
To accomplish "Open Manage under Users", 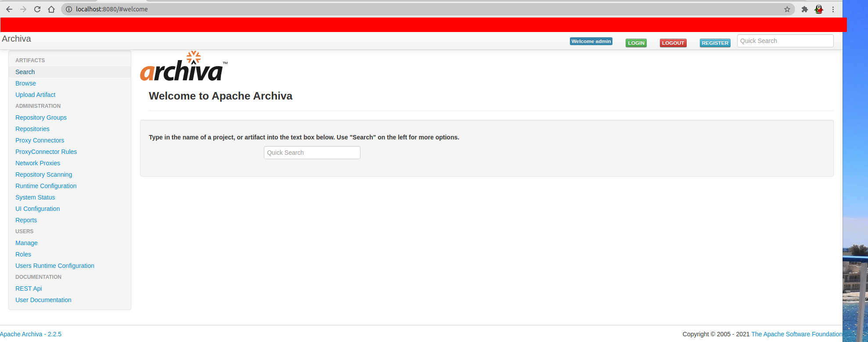I will point(26,243).
